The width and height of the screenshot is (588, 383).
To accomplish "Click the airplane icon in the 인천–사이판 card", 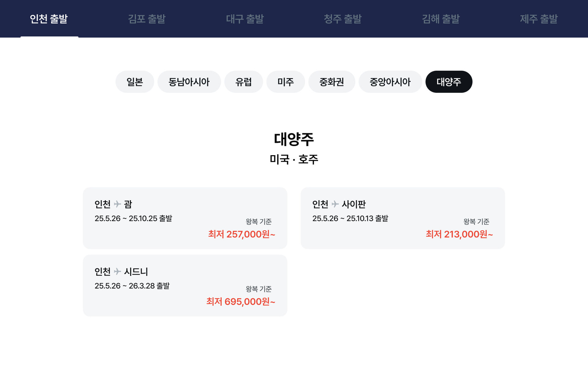I will (335, 204).
